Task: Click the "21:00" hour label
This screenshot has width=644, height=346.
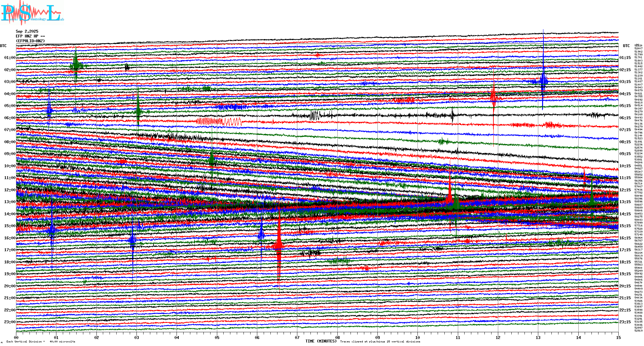Action: pyautogui.click(x=10, y=298)
